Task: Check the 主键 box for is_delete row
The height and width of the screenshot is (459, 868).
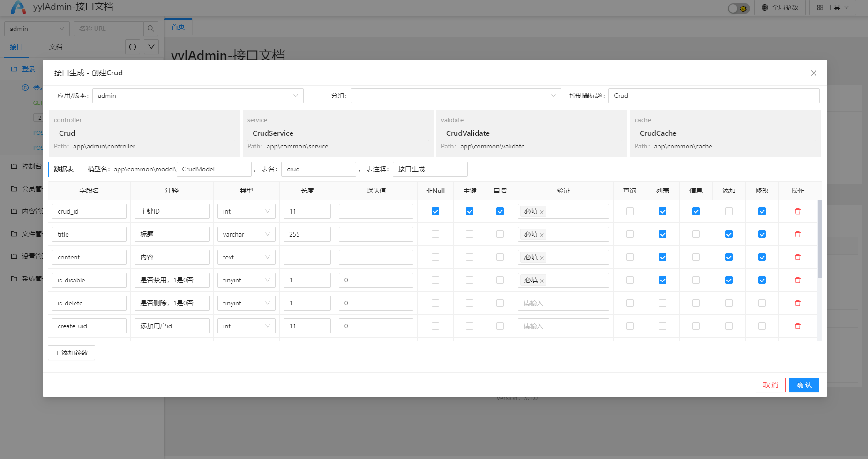Action: coord(469,303)
